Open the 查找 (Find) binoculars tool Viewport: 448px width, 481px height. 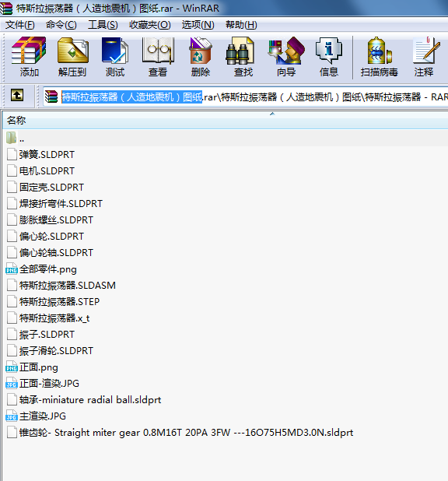[x=240, y=51]
